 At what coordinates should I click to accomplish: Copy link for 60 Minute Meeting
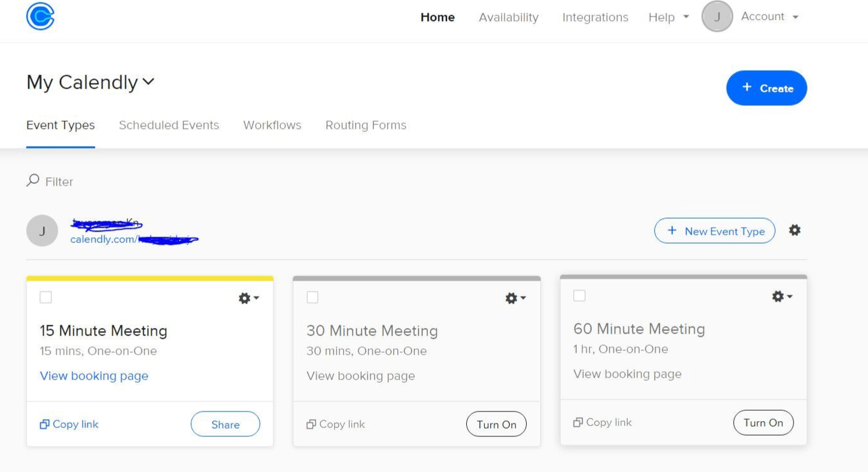tap(603, 422)
